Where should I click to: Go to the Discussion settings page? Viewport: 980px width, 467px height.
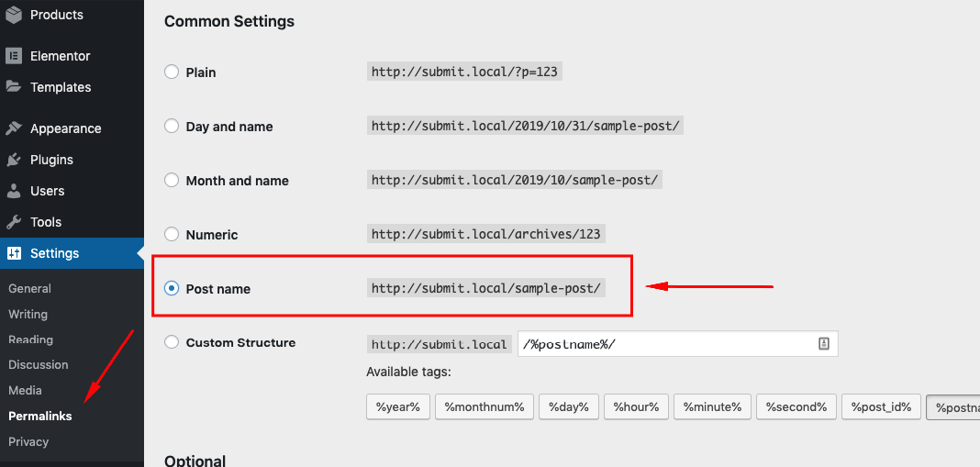click(x=38, y=364)
